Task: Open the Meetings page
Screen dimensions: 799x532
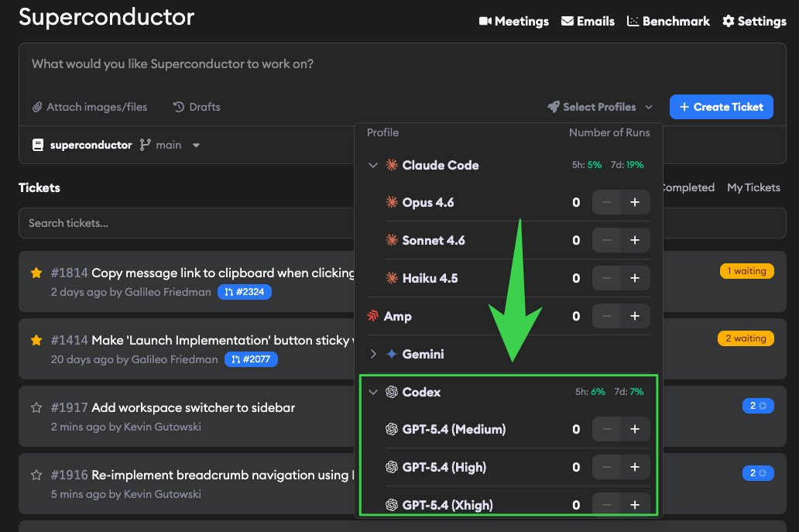Action: [x=513, y=22]
